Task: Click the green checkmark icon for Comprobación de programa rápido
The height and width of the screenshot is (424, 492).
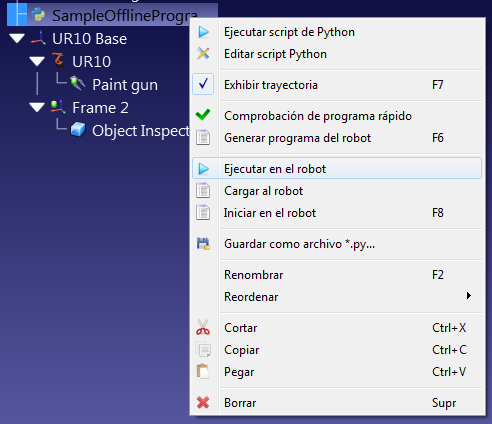Action: 203,115
